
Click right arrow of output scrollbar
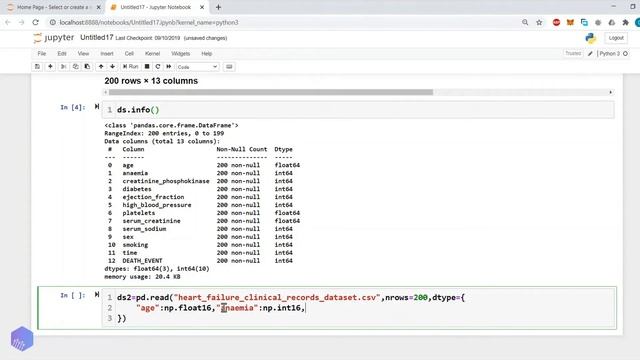[x=611, y=92]
